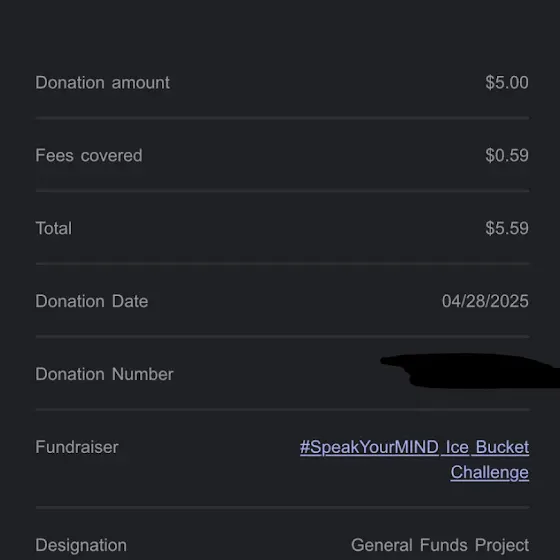Click the divider below Fees covered row
This screenshot has height=560, width=560.
click(282, 191)
